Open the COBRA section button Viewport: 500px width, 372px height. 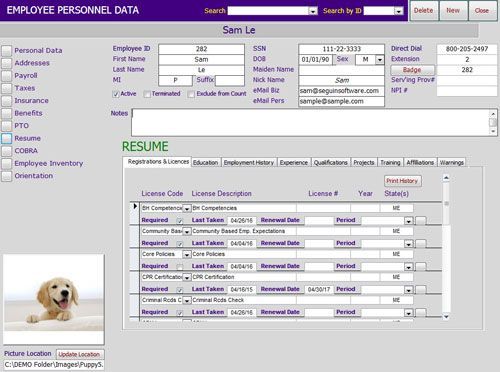pos(6,151)
